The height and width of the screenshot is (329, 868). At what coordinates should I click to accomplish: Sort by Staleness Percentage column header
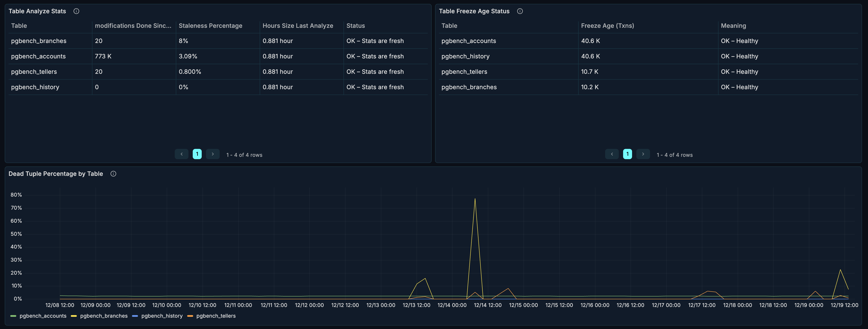point(210,26)
